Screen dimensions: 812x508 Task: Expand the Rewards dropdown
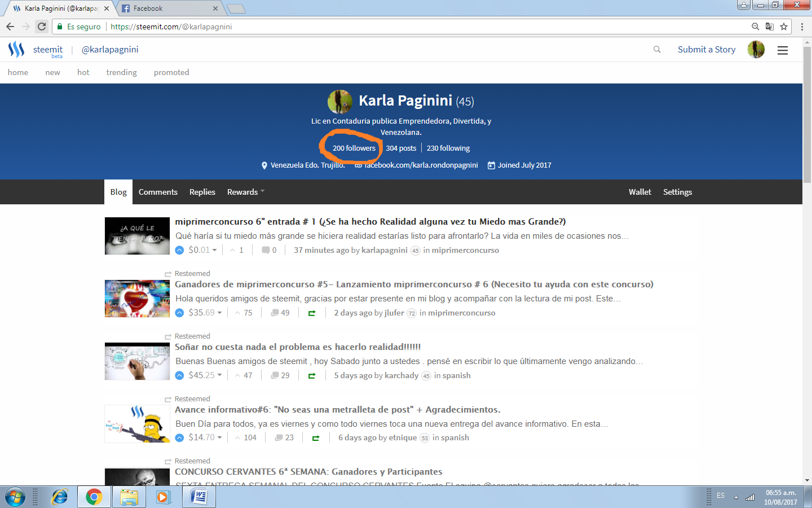click(246, 192)
